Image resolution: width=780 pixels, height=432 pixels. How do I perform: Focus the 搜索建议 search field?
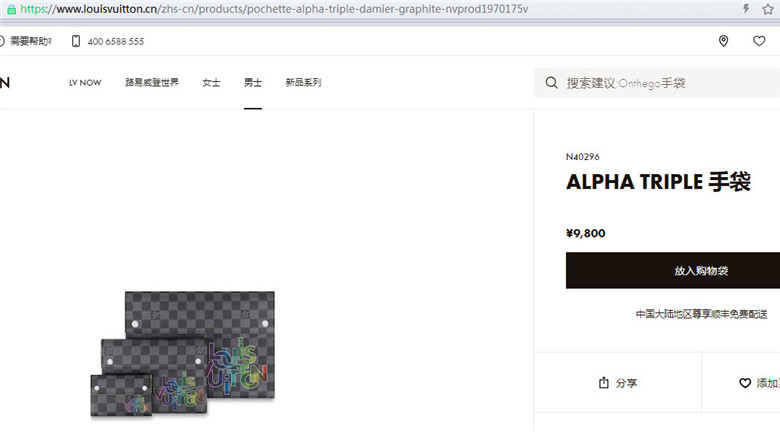click(x=657, y=83)
